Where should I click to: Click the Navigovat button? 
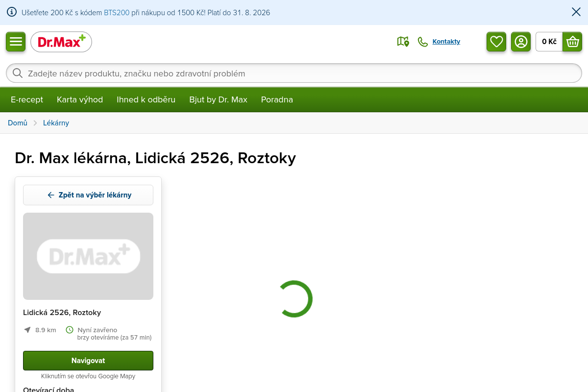[88, 361]
